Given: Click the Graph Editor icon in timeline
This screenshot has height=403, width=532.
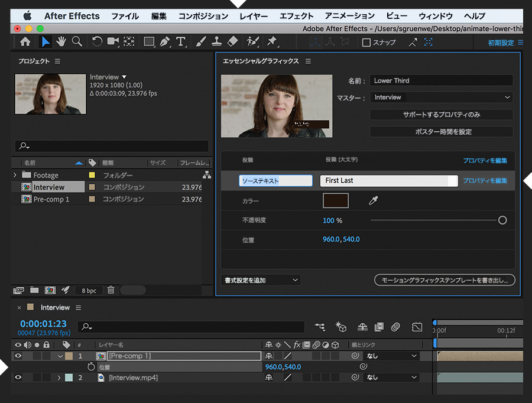Looking at the screenshot, I should pos(417,326).
